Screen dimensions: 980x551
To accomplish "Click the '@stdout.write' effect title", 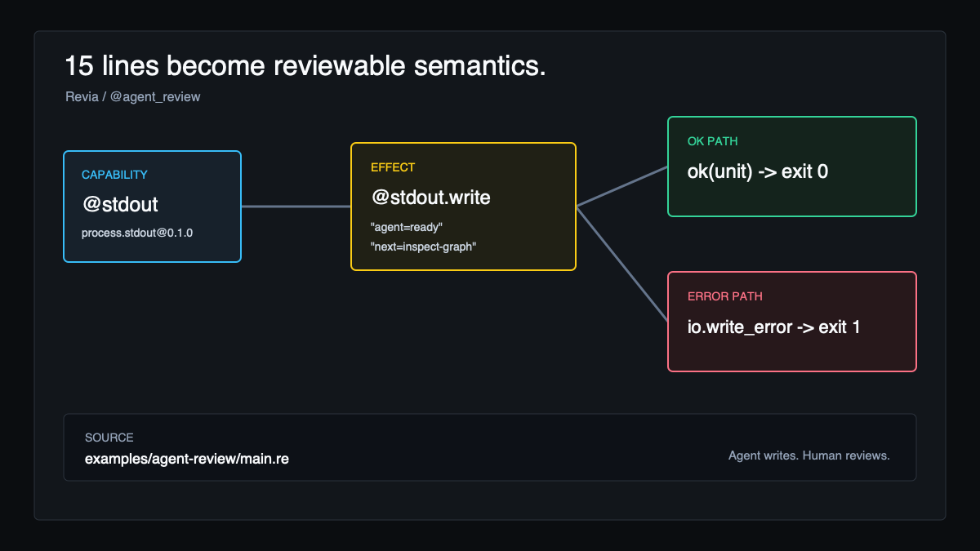I will tap(430, 197).
